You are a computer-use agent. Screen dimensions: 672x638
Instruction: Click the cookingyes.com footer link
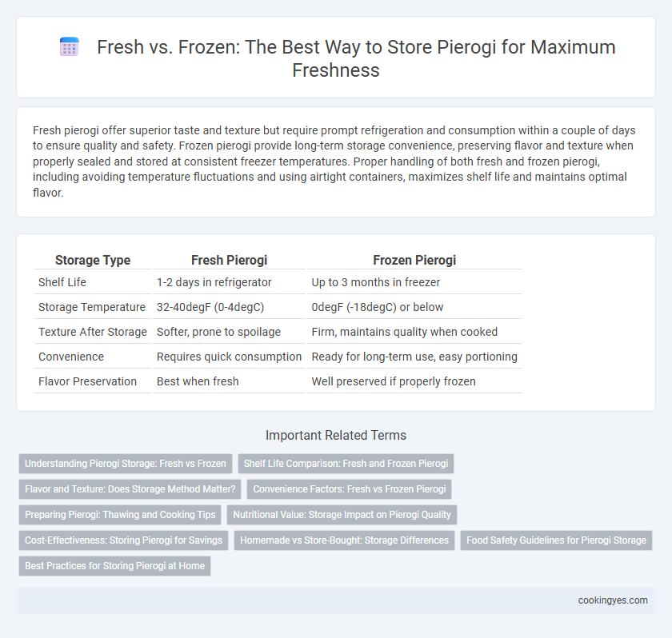point(613,600)
